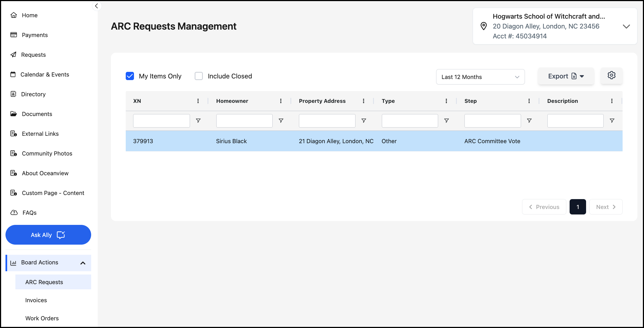The height and width of the screenshot is (328, 644).
Task: Expand the Hogwarts School account selector
Action: click(x=626, y=26)
